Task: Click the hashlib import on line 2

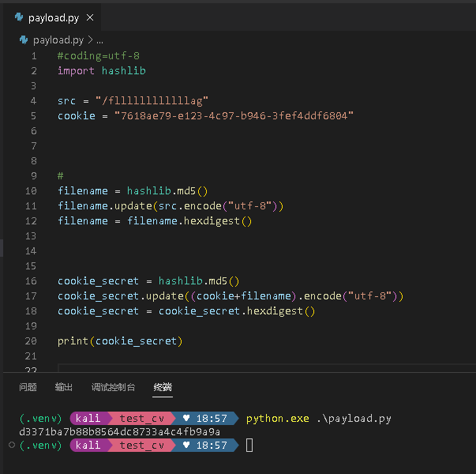Action: pos(123,71)
